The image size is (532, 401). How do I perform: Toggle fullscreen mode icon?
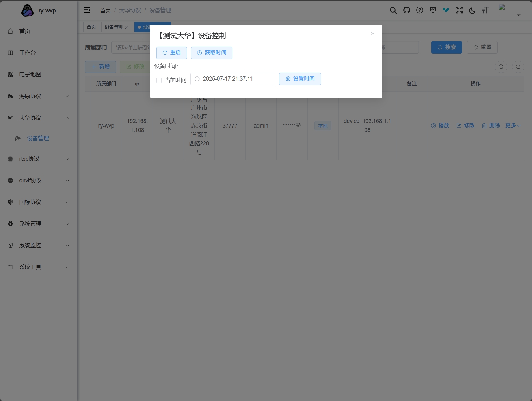(459, 10)
